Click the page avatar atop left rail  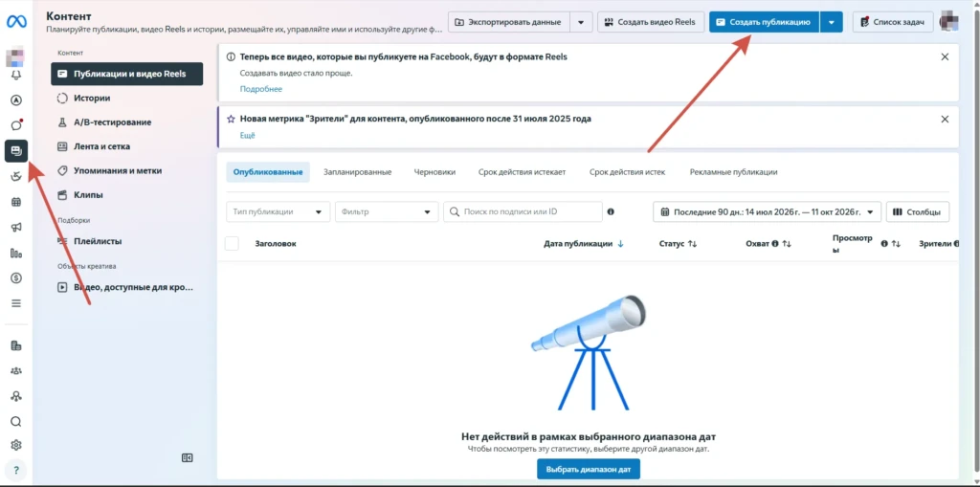[x=15, y=56]
